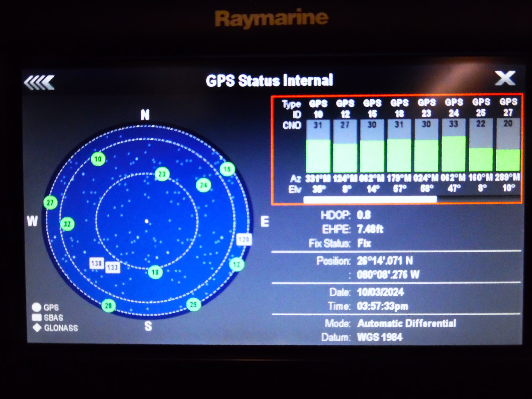Tap the CNO row label

point(292,125)
